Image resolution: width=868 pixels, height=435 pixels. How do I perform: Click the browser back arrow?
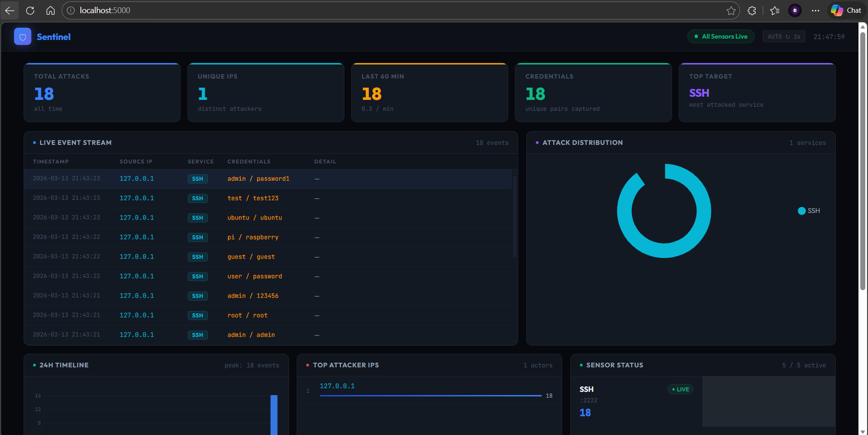pyautogui.click(x=10, y=10)
